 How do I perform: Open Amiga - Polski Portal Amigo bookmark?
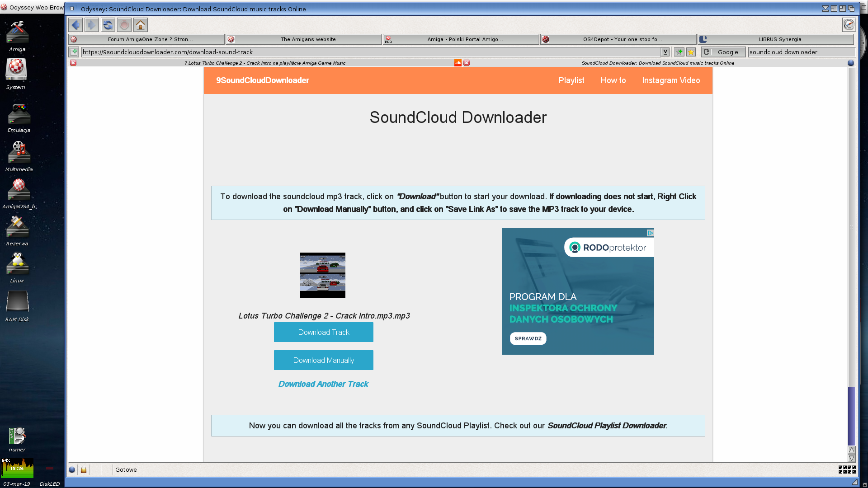(x=461, y=39)
